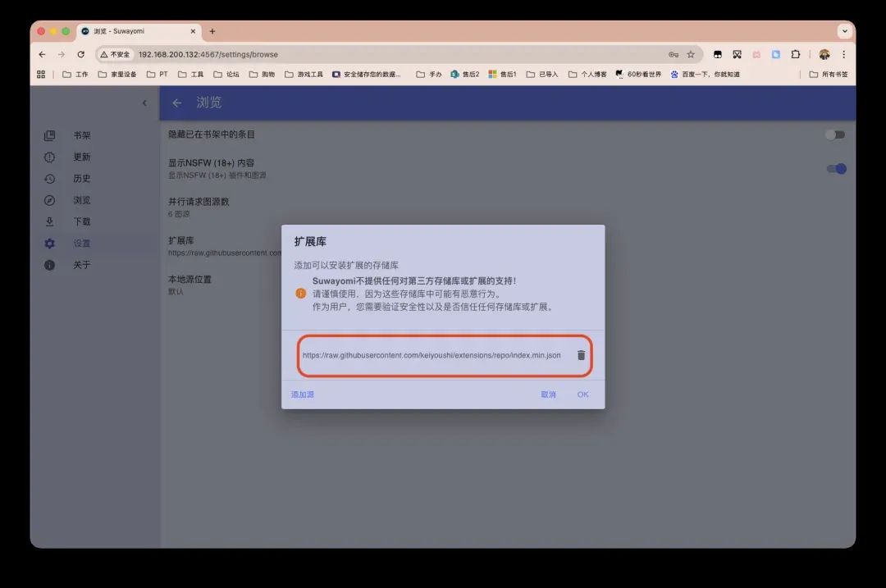
Task: Close the 浏览 - Suwayomi tab
Action: click(x=193, y=31)
